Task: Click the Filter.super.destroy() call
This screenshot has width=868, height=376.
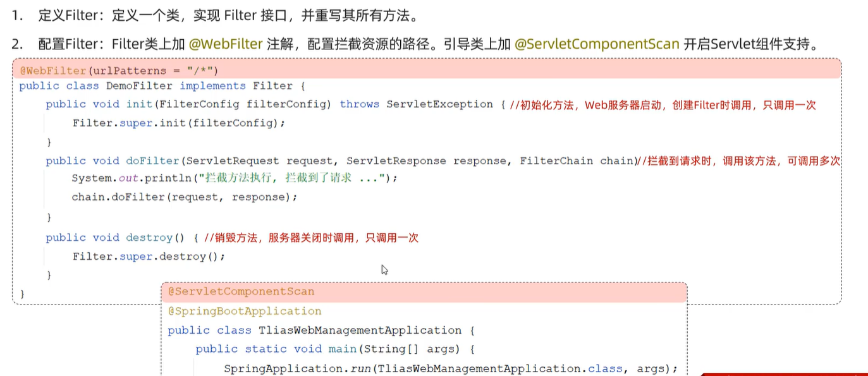Action: [x=149, y=257]
